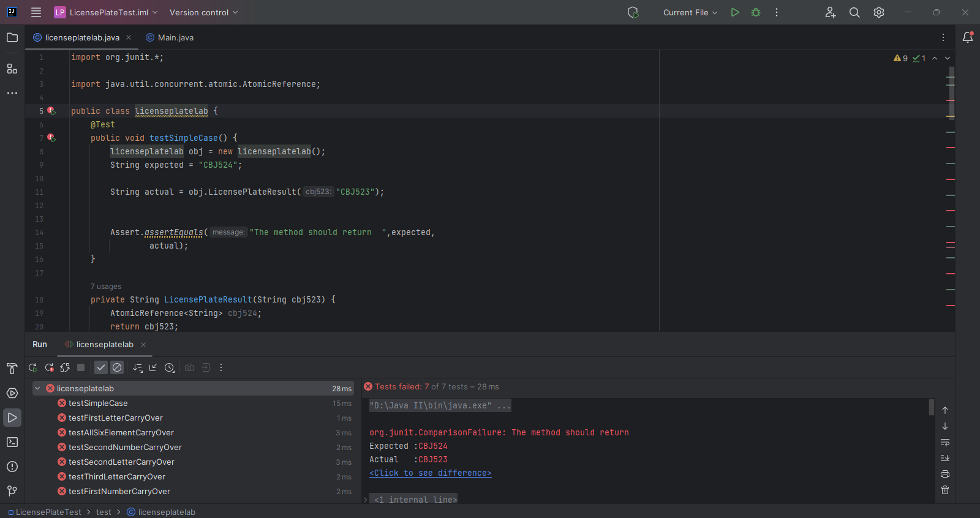Click the 'Click to see difference' link
Viewport: 980px width, 518px height.
[x=430, y=473]
